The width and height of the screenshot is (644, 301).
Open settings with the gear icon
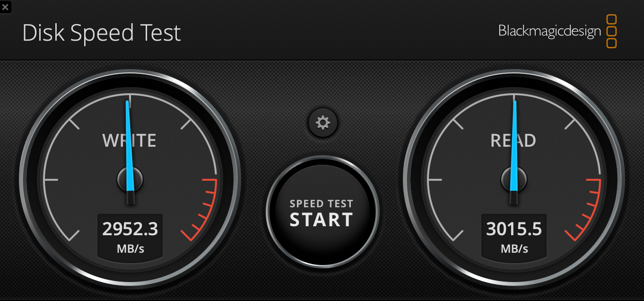click(323, 123)
